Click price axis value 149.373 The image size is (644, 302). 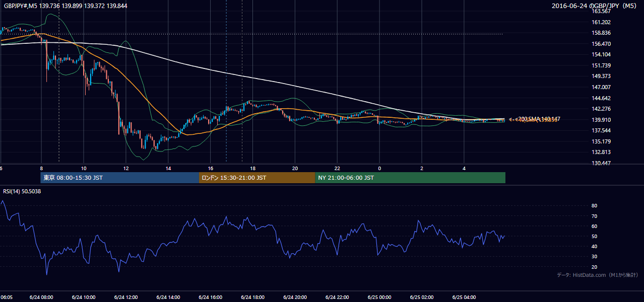[601, 76]
